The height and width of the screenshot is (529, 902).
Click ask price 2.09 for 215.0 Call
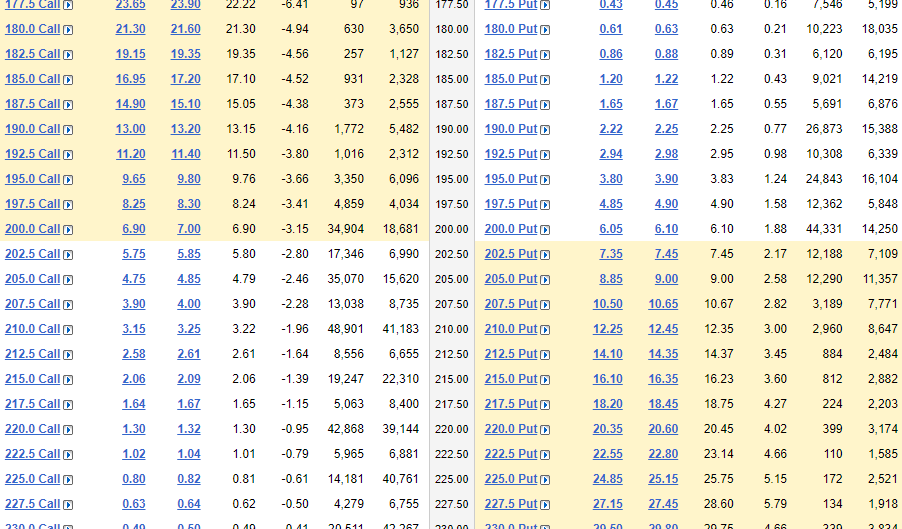(189, 379)
